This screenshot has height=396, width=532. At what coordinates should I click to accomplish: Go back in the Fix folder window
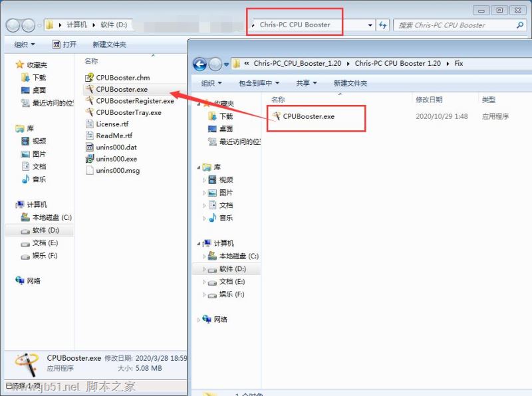[200, 64]
